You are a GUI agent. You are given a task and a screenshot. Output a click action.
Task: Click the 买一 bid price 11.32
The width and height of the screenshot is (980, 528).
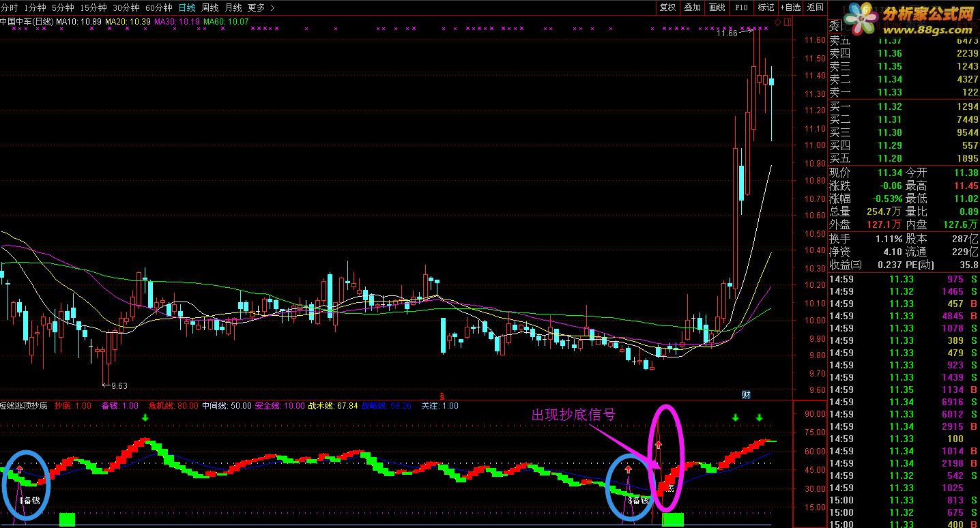tap(890, 106)
